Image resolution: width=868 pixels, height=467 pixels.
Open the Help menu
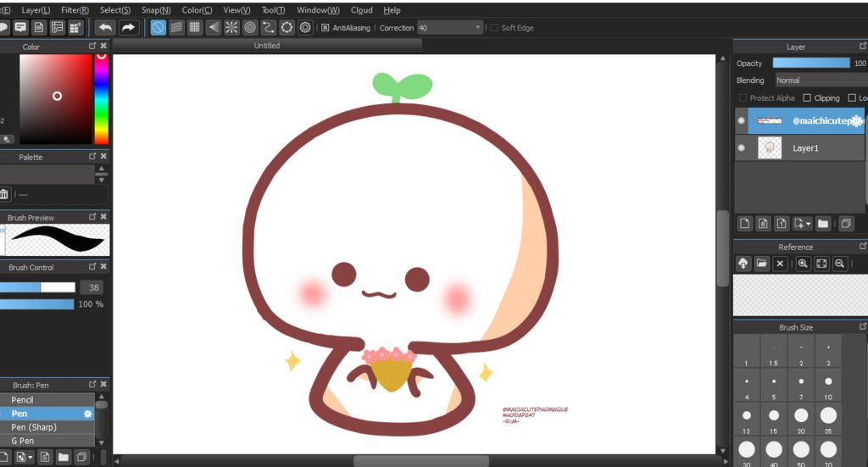[392, 10]
